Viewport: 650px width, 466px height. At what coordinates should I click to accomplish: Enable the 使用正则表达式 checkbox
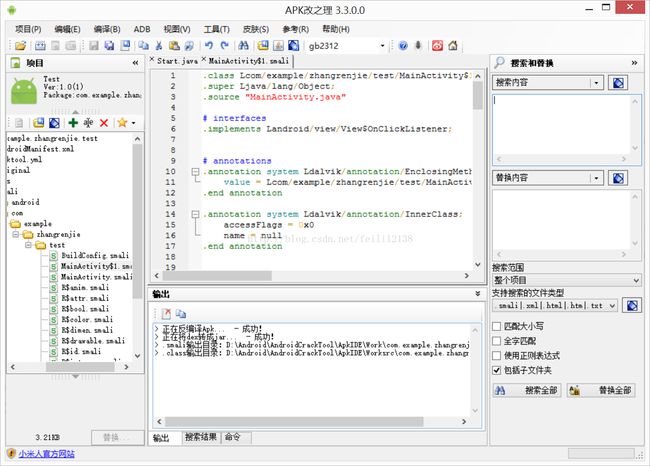(x=496, y=355)
